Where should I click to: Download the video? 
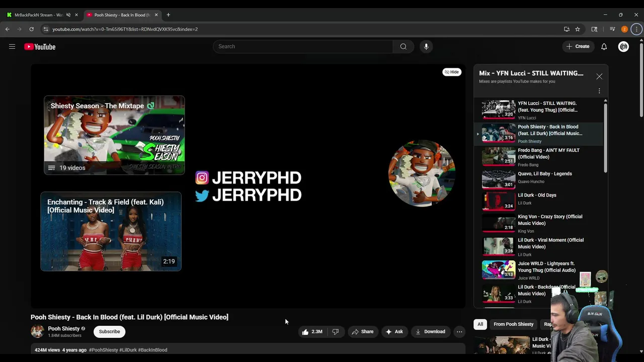point(430,332)
